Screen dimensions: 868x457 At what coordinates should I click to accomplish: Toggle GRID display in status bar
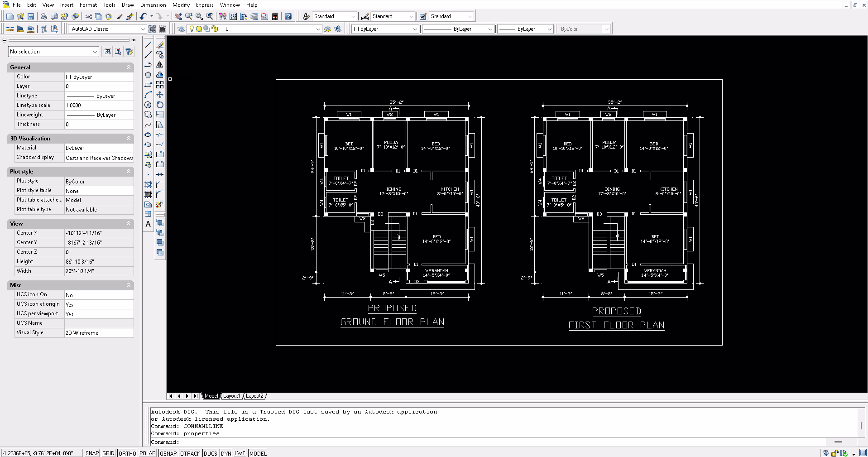[x=108, y=453]
